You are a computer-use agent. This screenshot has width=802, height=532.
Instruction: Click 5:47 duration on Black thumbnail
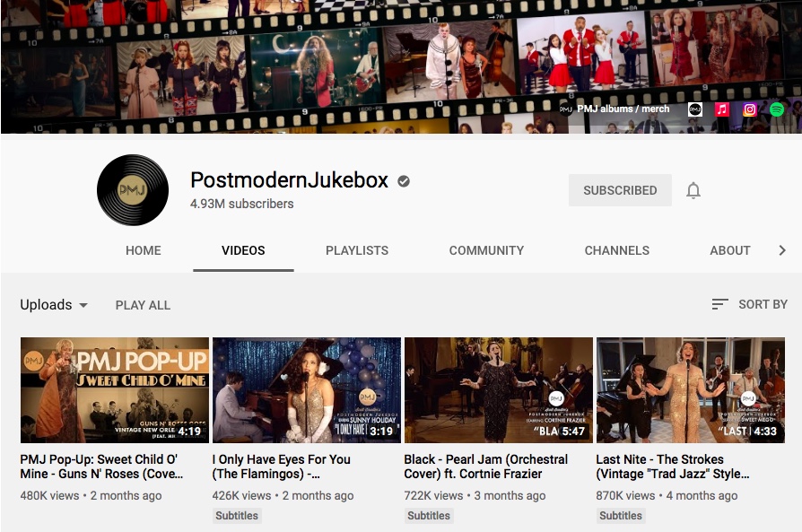573,432
